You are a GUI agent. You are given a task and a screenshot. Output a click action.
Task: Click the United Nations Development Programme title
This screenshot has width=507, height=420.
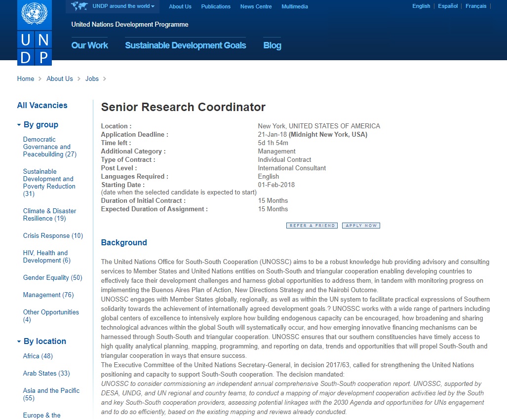(130, 25)
